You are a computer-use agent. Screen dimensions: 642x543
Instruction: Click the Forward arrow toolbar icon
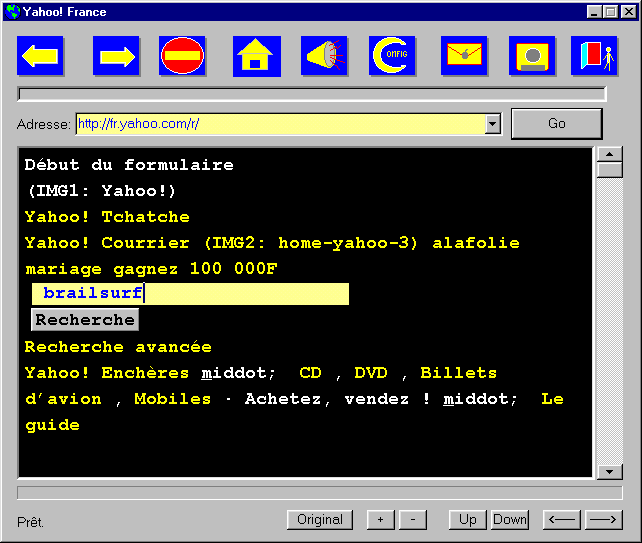pos(116,56)
